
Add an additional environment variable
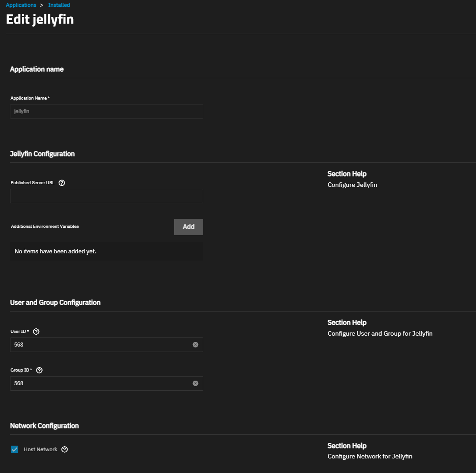(188, 227)
